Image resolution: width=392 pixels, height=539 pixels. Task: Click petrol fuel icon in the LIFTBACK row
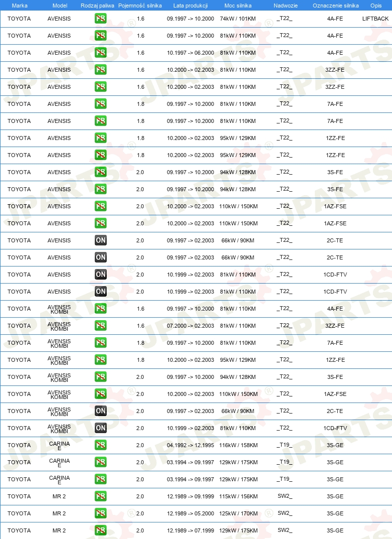(x=101, y=19)
